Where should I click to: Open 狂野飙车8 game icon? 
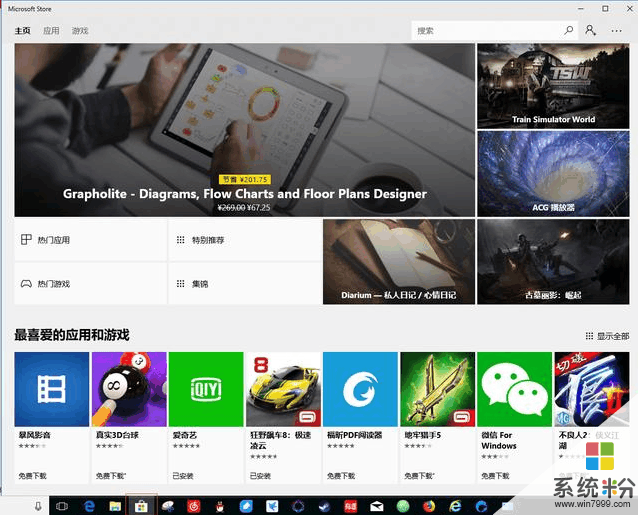[283, 389]
